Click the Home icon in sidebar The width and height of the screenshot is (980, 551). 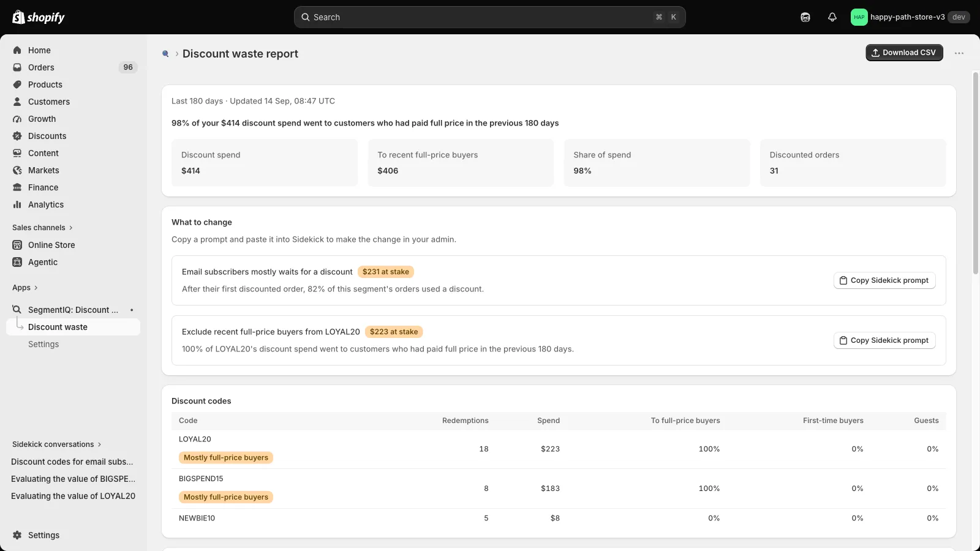pyautogui.click(x=17, y=50)
